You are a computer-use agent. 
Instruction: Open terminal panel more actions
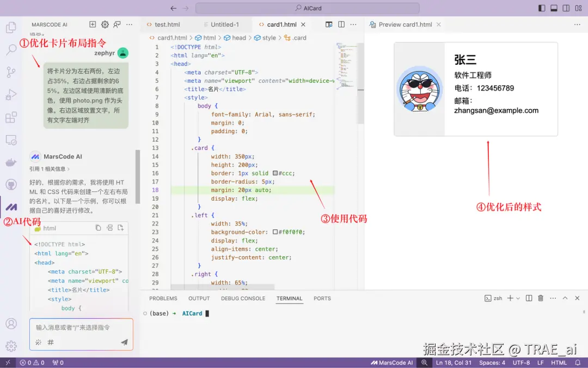click(x=553, y=298)
